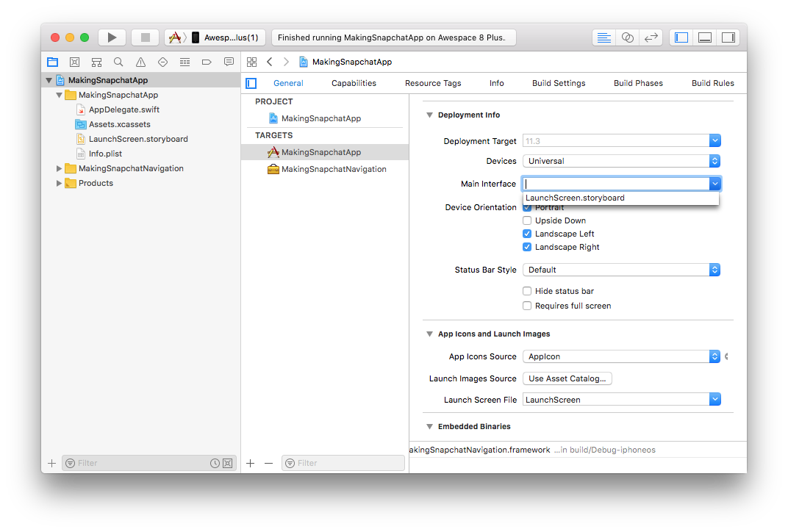Open the Test navigator diamond icon

163,62
